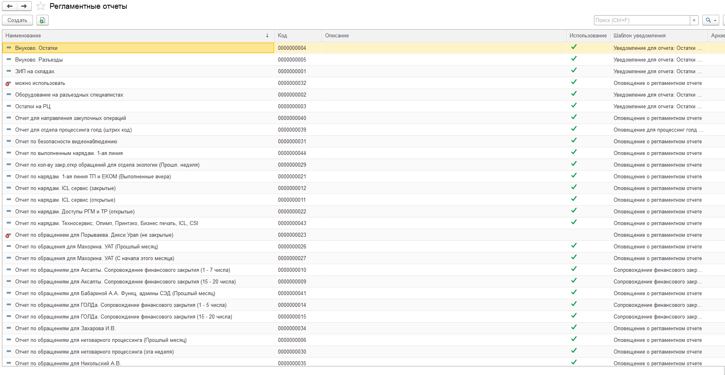Click the Создать button
Viewport: 725px width, 375px height.
click(x=18, y=20)
